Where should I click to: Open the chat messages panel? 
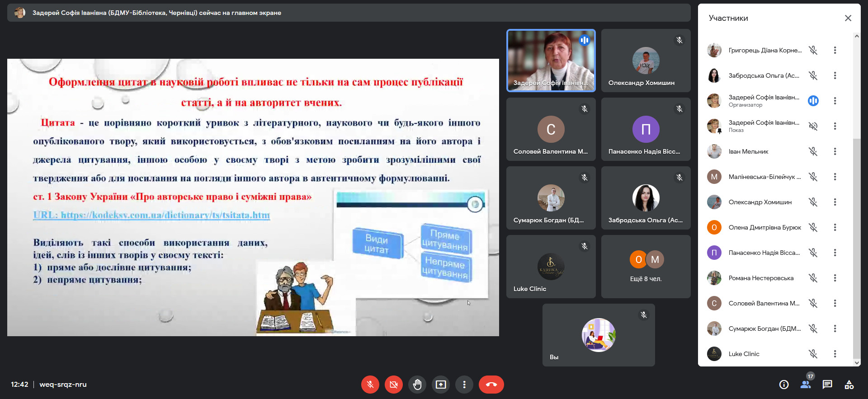[827, 385]
